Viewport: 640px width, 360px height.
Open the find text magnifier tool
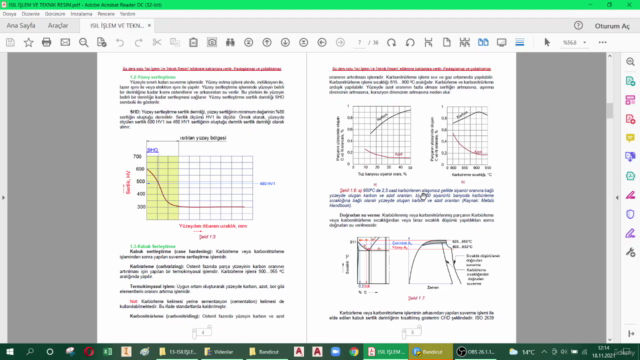84,42
